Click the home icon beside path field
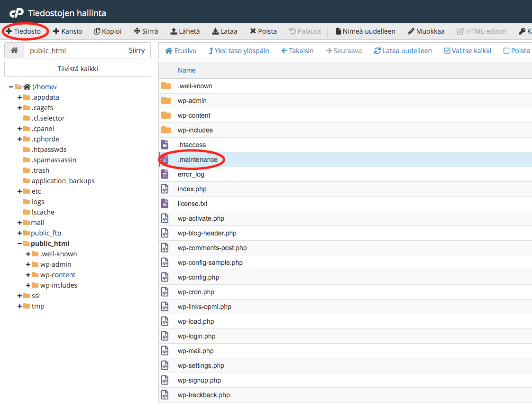The image size is (532, 403). pyautogui.click(x=14, y=51)
